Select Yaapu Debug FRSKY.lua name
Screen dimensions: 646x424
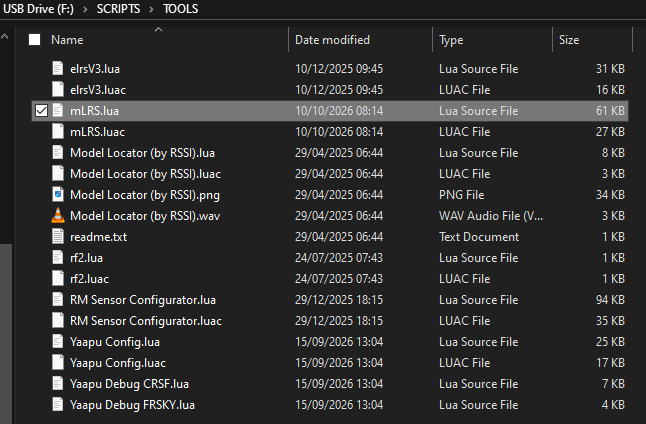pos(132,405)
